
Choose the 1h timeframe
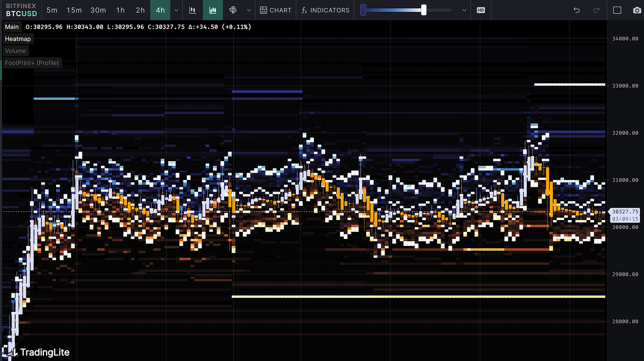coord(121,10)
